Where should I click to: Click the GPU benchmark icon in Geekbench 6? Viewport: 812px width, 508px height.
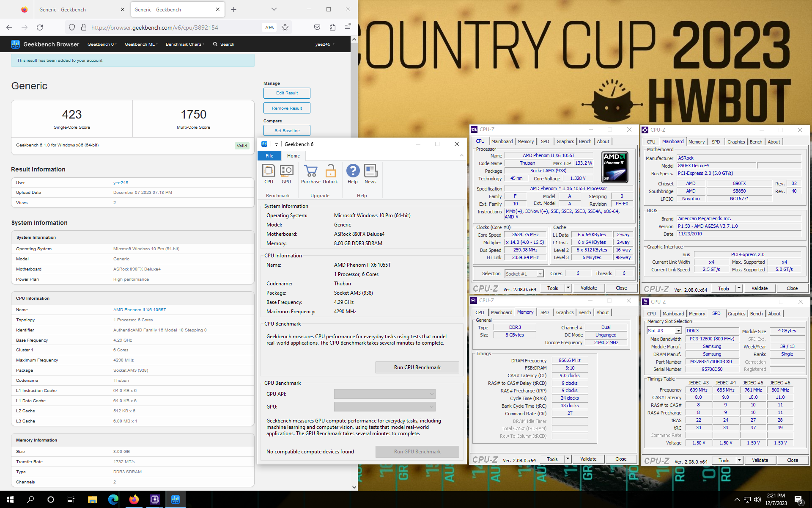(286, 174)
